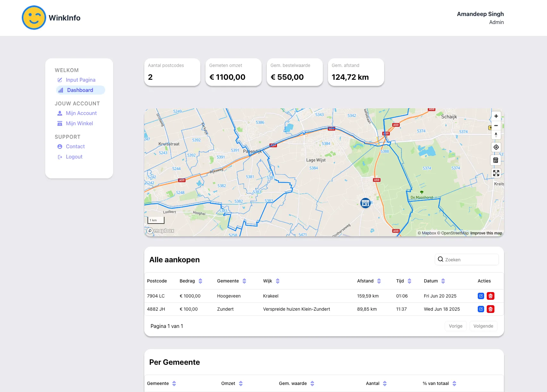Click the geolocate button on map

click(496, 147)
